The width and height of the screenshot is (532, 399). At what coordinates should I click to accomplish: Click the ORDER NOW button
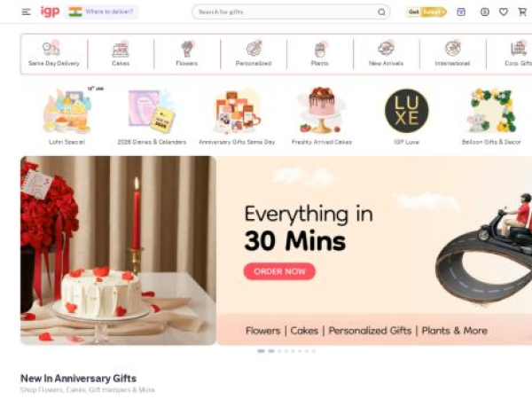point(279,271)
